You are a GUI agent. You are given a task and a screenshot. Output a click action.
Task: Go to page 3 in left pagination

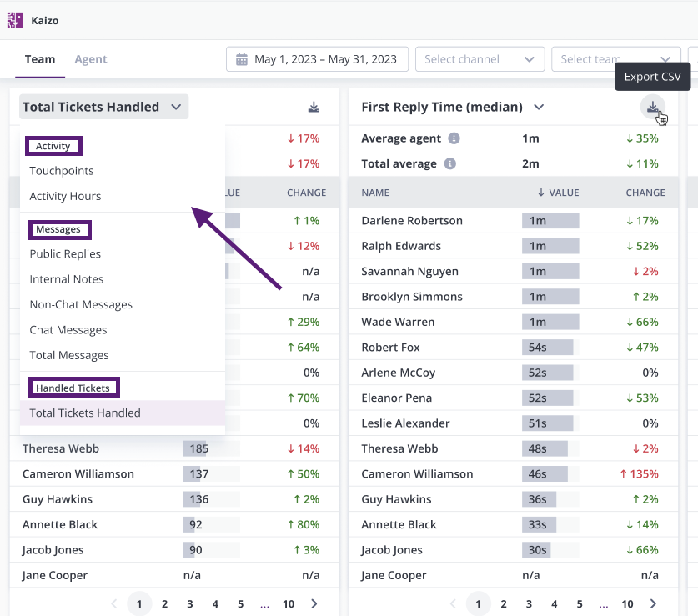click(x=190, y=603)
